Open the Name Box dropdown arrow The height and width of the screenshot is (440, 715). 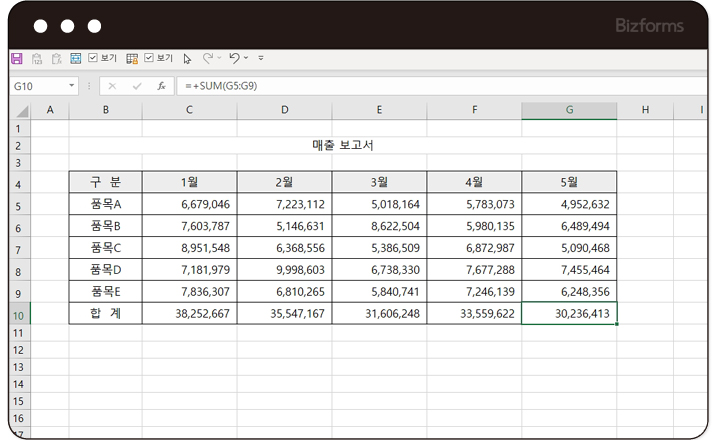click(72, 86)
